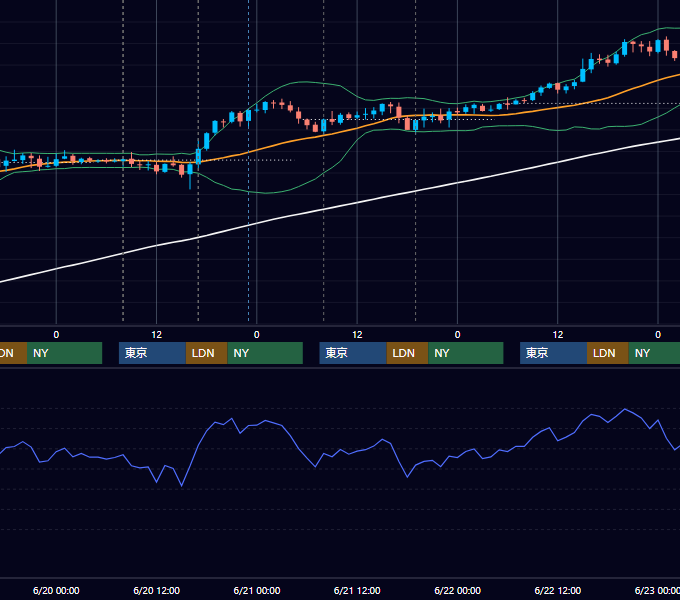
Task: Click the 6/20 12:00 date label
Action: [156, 590]
